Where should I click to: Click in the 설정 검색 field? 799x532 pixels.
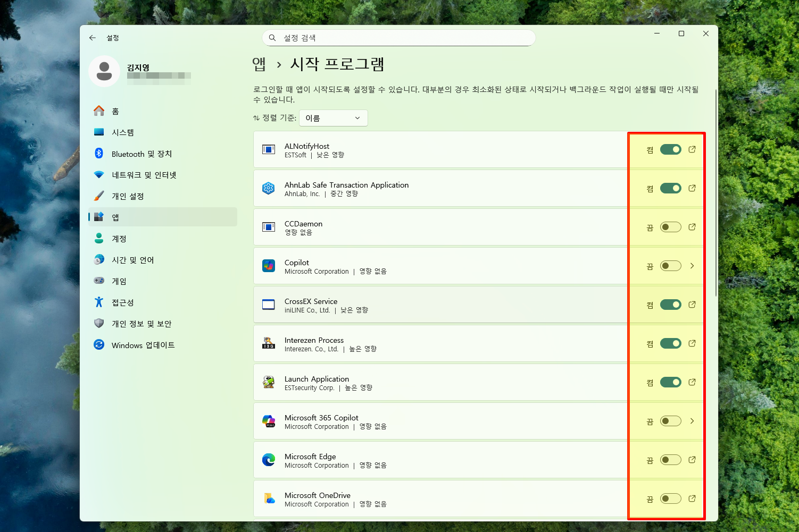[x=399, y=38]
